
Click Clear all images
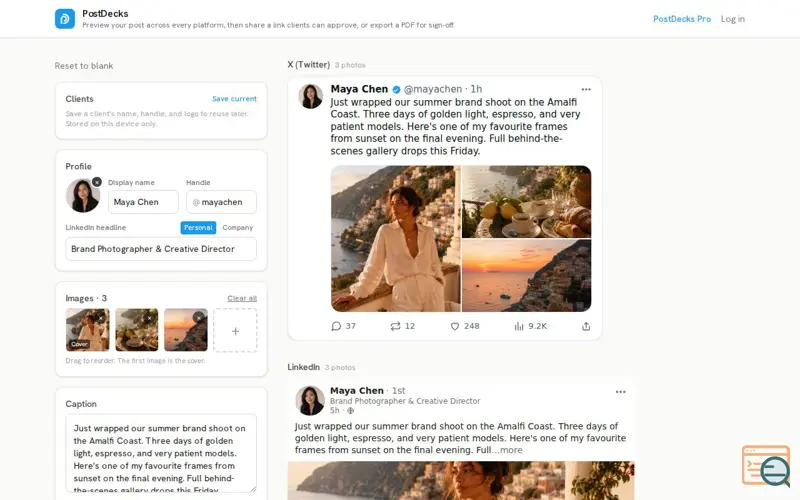(x=242, y=298)
